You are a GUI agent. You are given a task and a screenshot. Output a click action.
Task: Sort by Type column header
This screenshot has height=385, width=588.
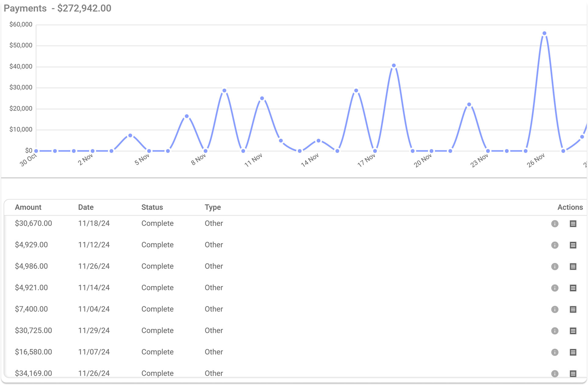[x=213, y=208]
